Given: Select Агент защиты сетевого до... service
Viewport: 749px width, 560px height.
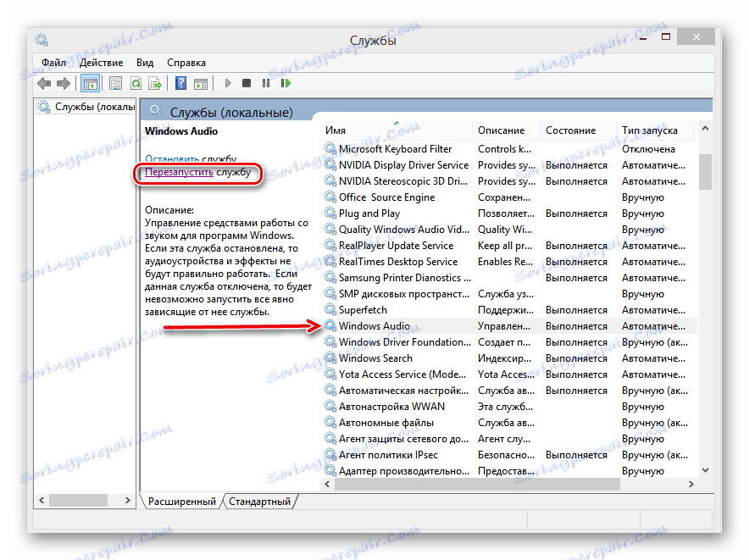Looking at the screenshot, I should pyautogui.click(x=508, y=439).
